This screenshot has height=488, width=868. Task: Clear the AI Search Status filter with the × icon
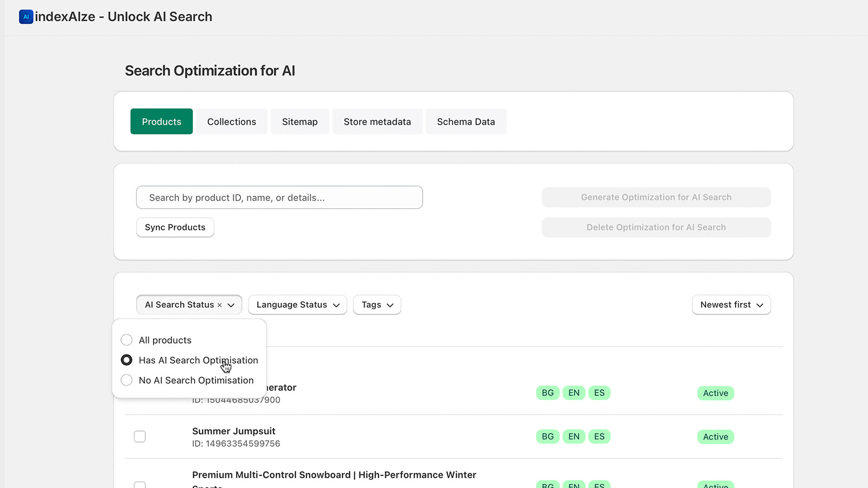pos(220,305)
